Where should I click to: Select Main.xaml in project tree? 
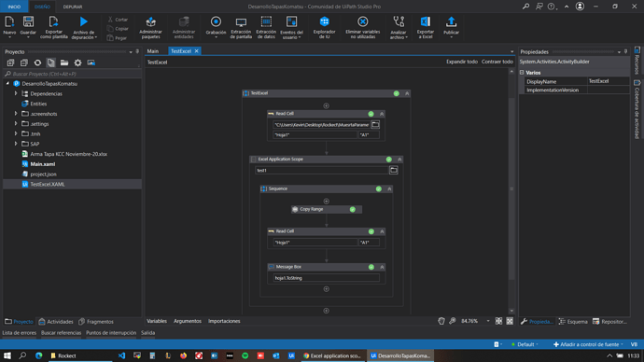[x=43, y=164]
